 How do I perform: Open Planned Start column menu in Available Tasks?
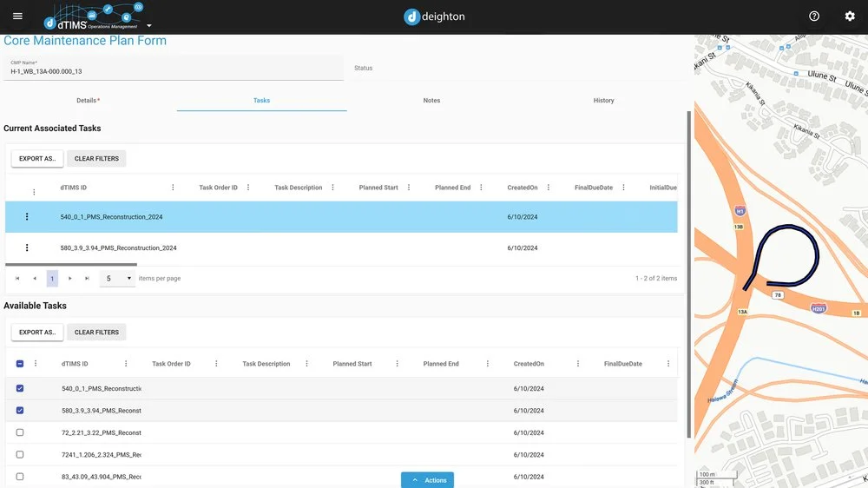(397, 363)
